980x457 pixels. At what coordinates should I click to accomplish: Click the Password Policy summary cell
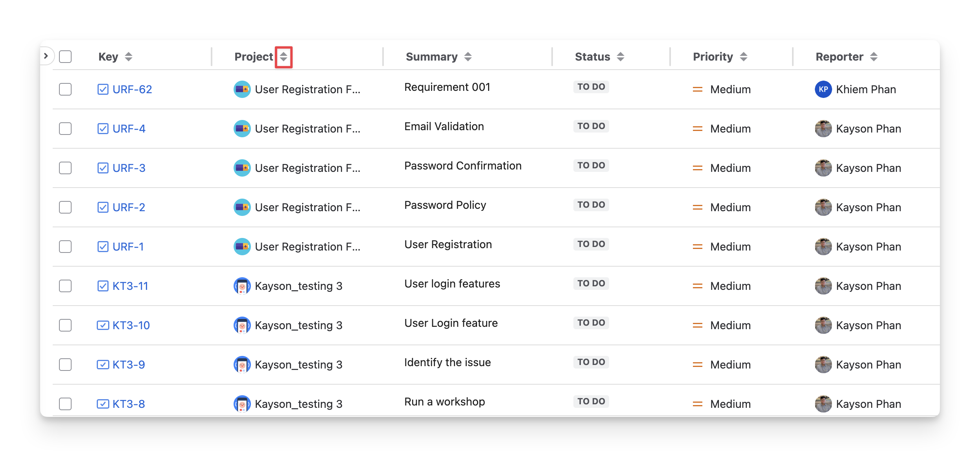click(445, 205)
